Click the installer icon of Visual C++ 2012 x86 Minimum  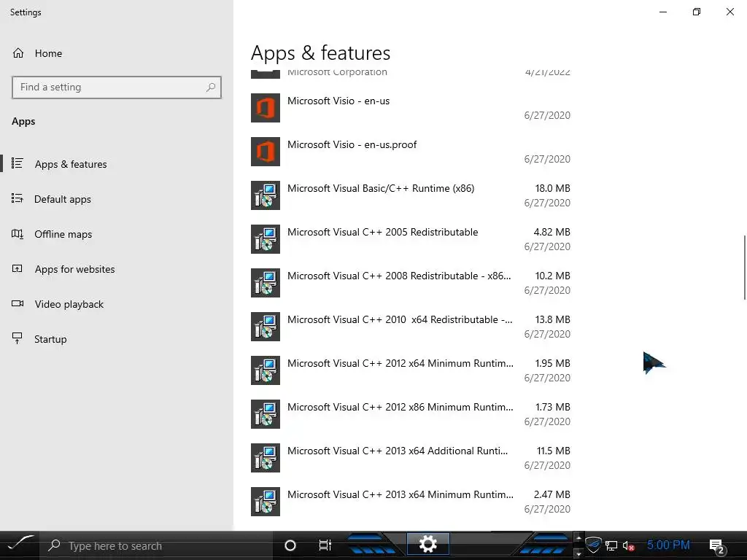266,414
